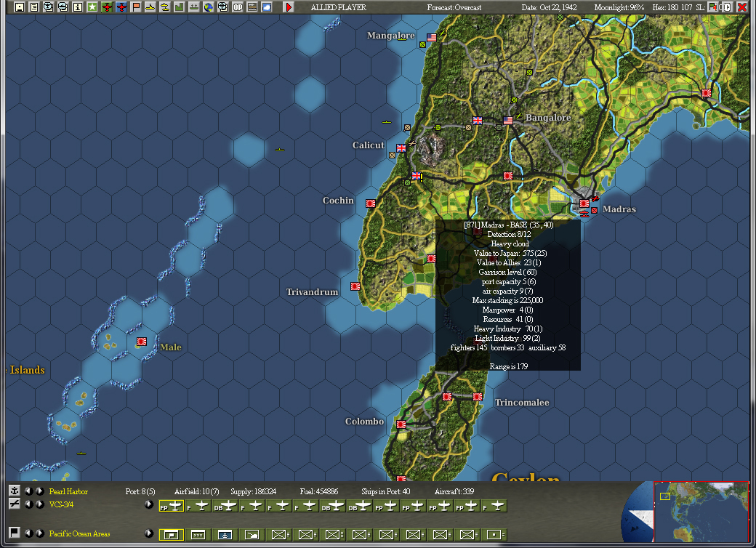Expand the air units row arrow right of VCS-3/4
The width and height of the screenshot is (756, 548).
pyautogui.click(x=149, y=504)
